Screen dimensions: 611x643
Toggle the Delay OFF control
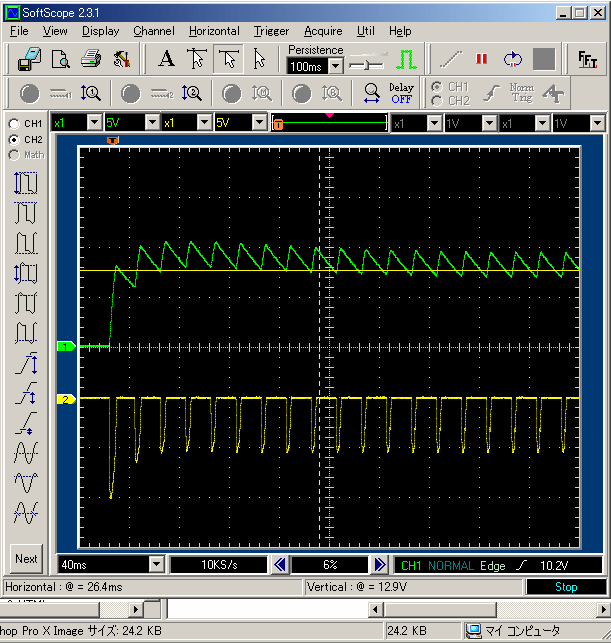pos(401,94)
